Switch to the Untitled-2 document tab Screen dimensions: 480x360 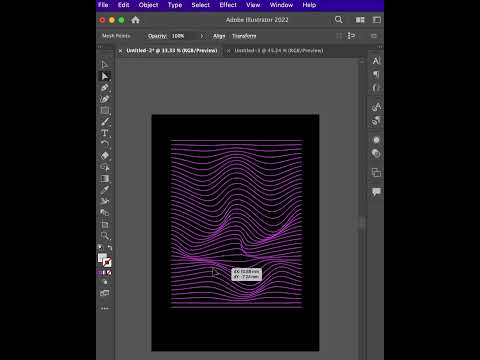tap(172, 51)
